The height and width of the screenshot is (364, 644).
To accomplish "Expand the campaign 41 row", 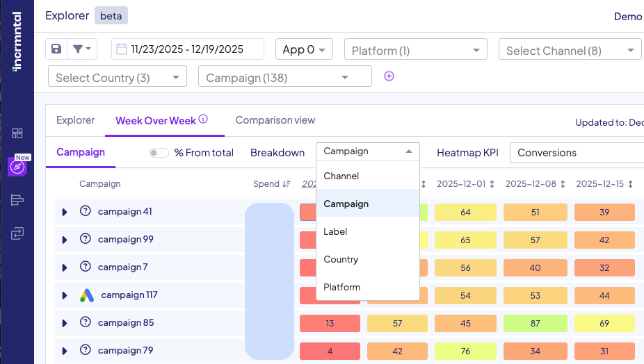I will point(65,212).
